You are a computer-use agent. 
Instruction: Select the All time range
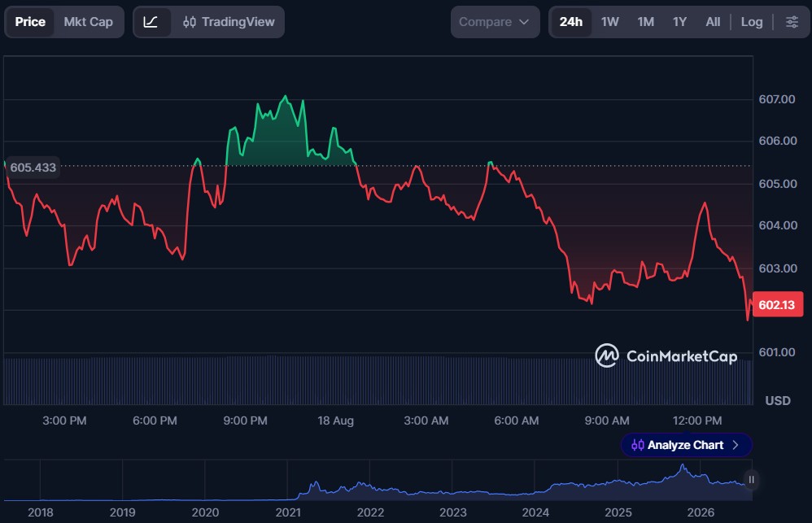tap(713, 22)
